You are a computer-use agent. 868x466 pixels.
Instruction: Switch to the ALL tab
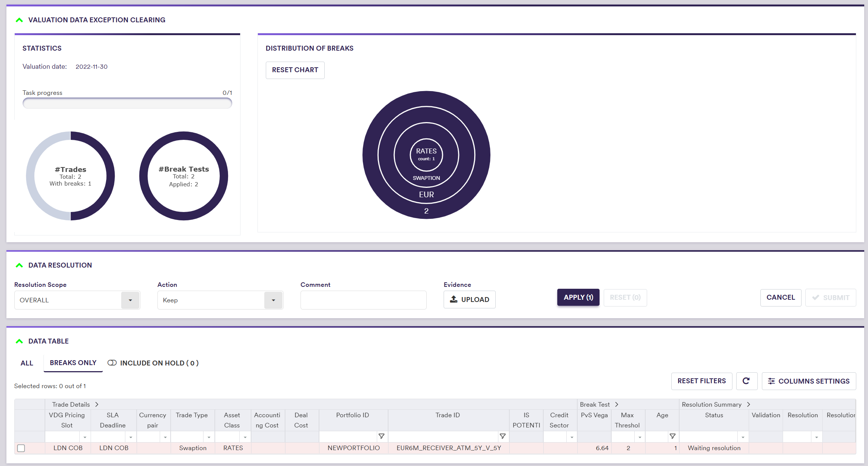pos(27,363)
